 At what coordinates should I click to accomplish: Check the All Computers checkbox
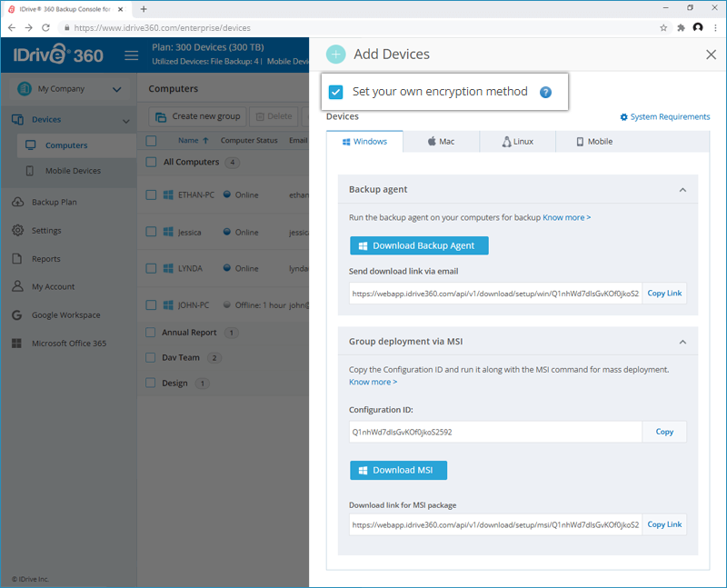[x=151, y=162]
